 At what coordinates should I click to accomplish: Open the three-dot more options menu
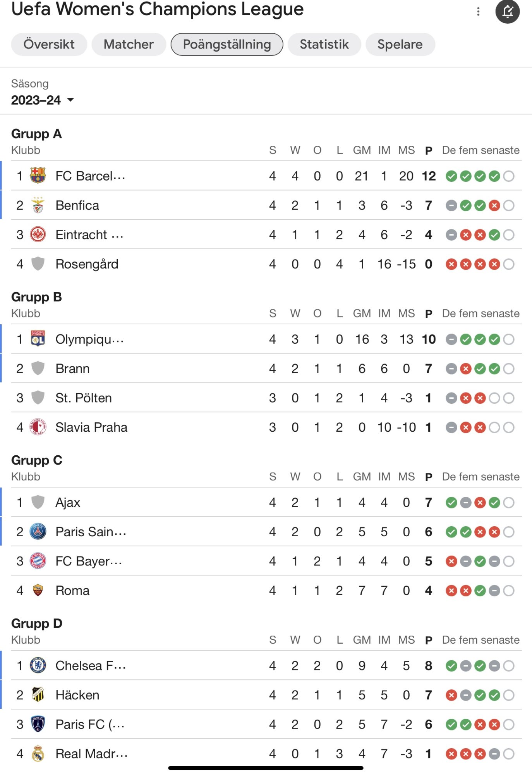pyautogui.click(x=478, y=12)
